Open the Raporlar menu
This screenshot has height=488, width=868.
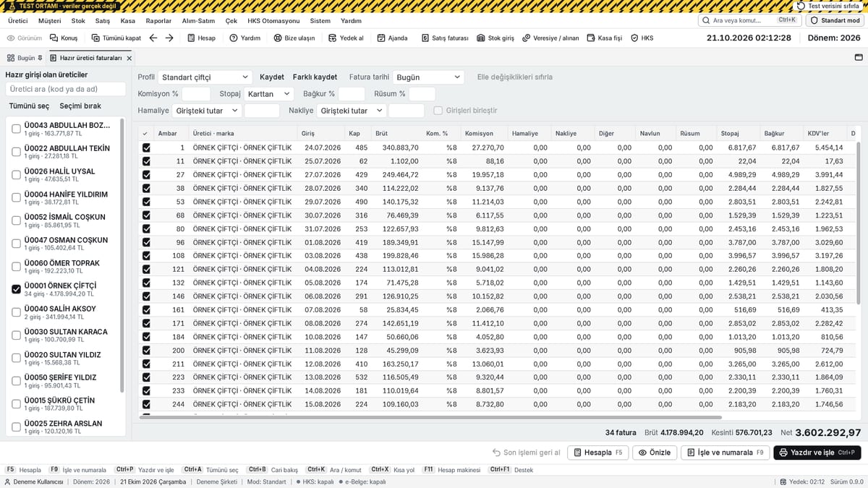[x=158, y=20]
